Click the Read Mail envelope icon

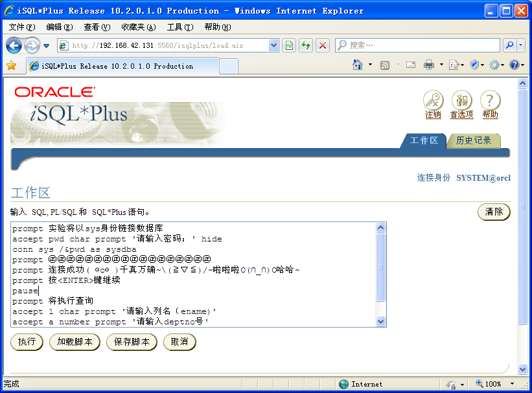point(411,65)
